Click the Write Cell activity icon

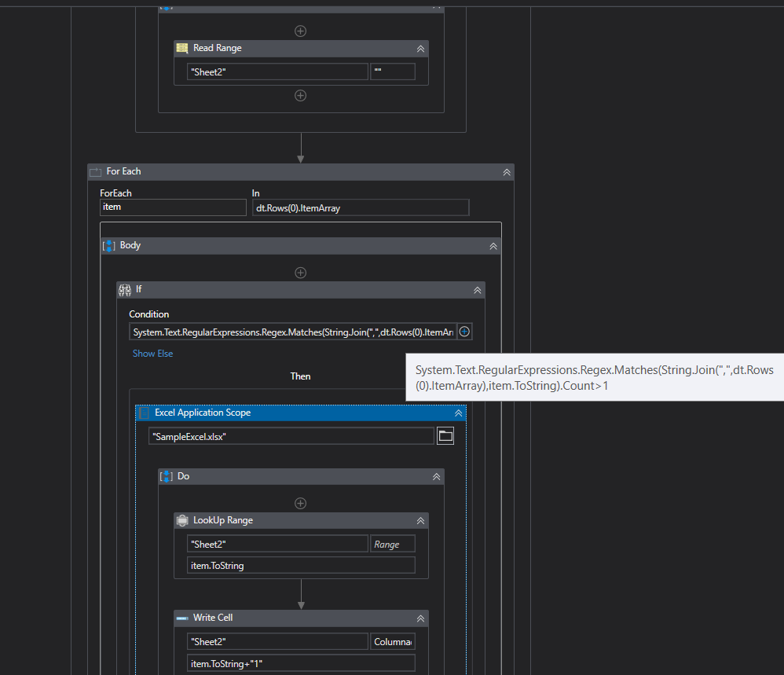(x=181, y=618)
